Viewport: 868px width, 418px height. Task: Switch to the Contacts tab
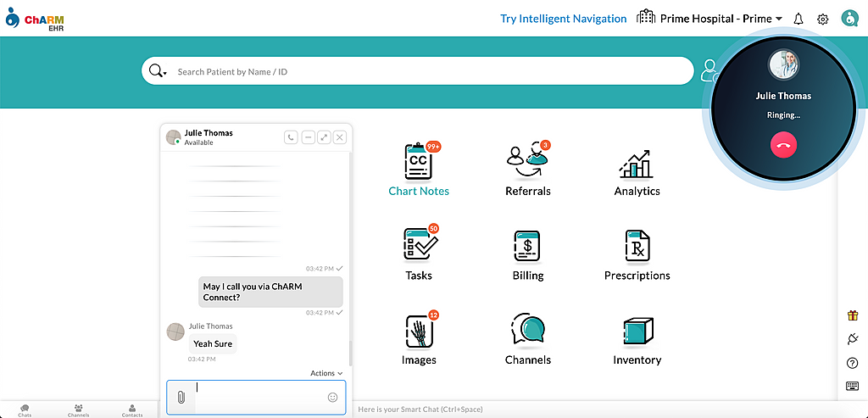point(132,410)
